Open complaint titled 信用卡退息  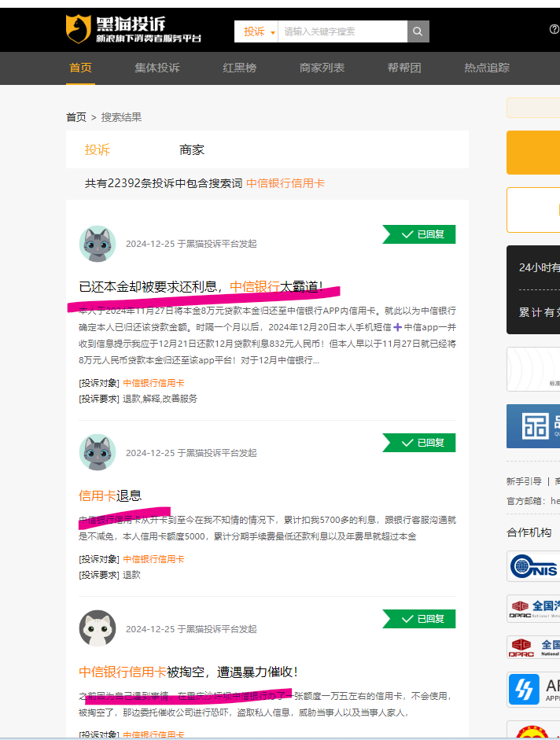tap(110, 495)
